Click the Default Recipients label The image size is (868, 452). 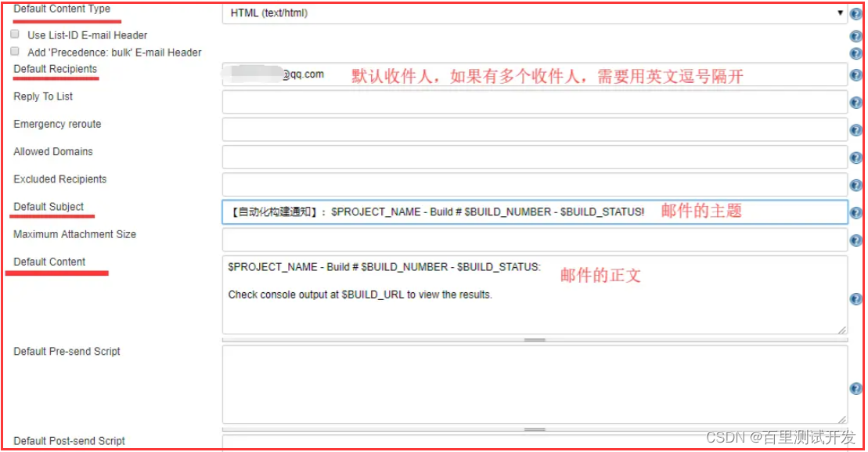(x=56, y=69)
